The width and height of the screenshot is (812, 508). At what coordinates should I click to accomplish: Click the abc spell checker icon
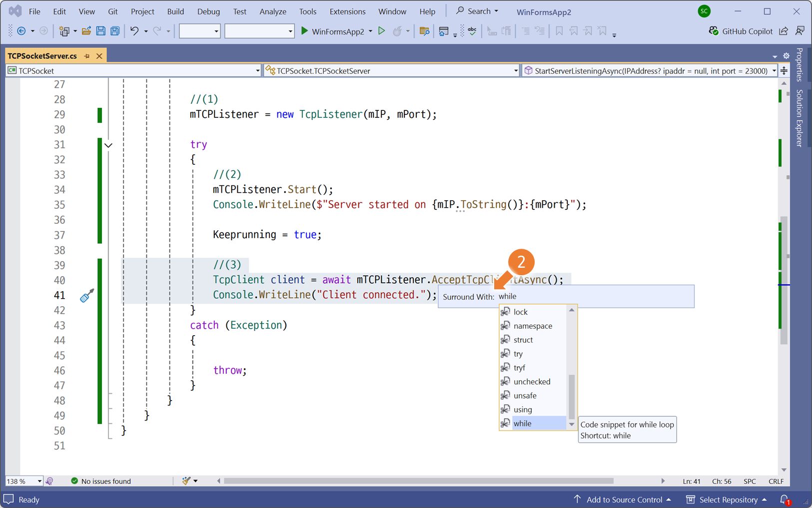pos(472,31)
